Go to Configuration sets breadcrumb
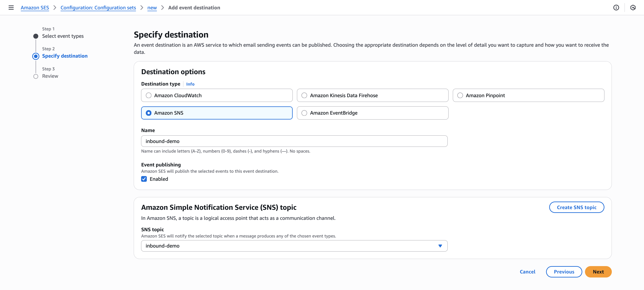Viewport: 644px width, 290px height. [98, 8]
